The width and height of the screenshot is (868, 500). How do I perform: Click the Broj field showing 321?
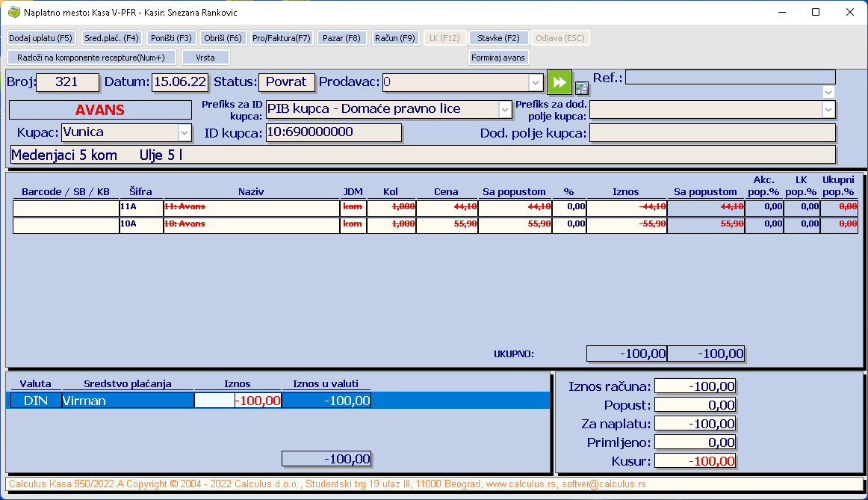[67, 82]
